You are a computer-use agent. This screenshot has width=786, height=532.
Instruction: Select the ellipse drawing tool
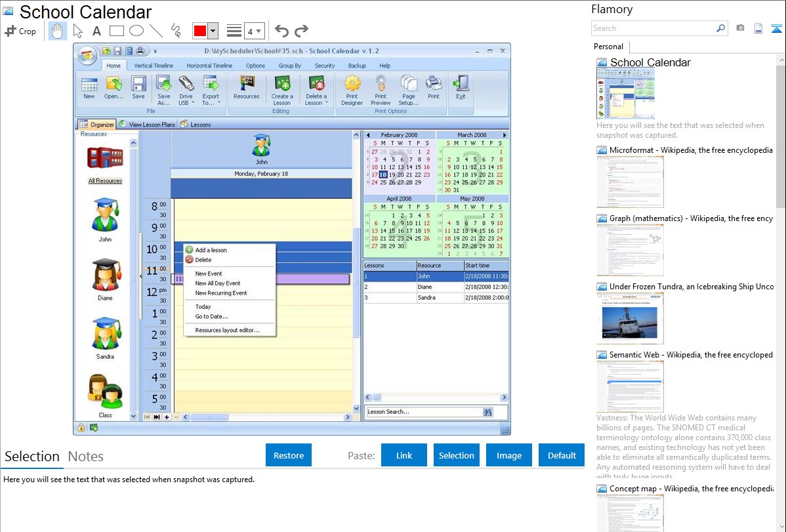[x=136, y=31]
